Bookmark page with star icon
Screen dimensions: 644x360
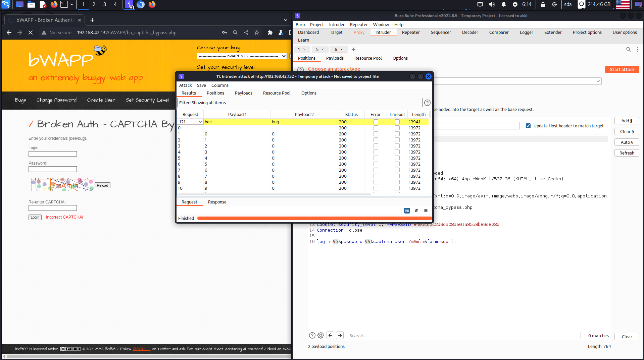tap(257, 33)
